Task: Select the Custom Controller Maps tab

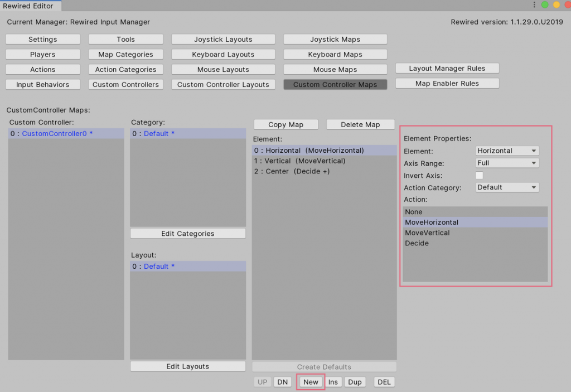Action: pos(335,85)
